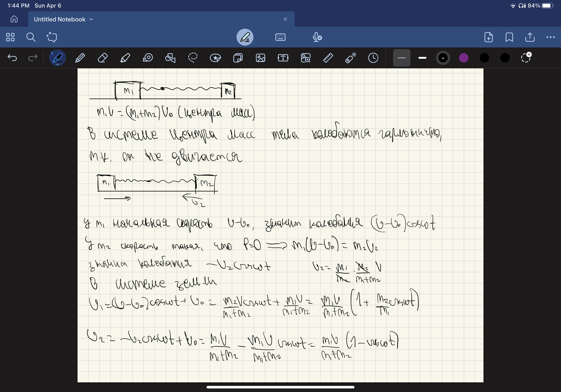The height and width of the screenshot is (392, 561).
Task: Open the Elements star stickers tool
Action: (x=215, y=58)
